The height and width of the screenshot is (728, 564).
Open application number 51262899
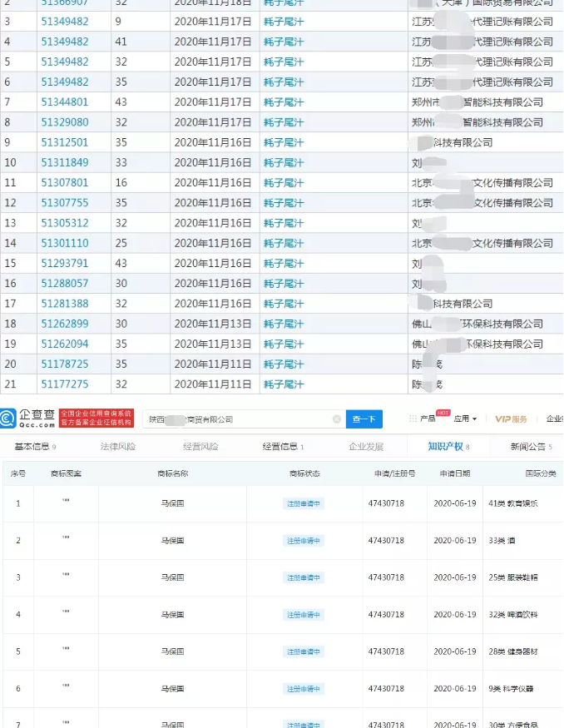(x=65, y=324)
